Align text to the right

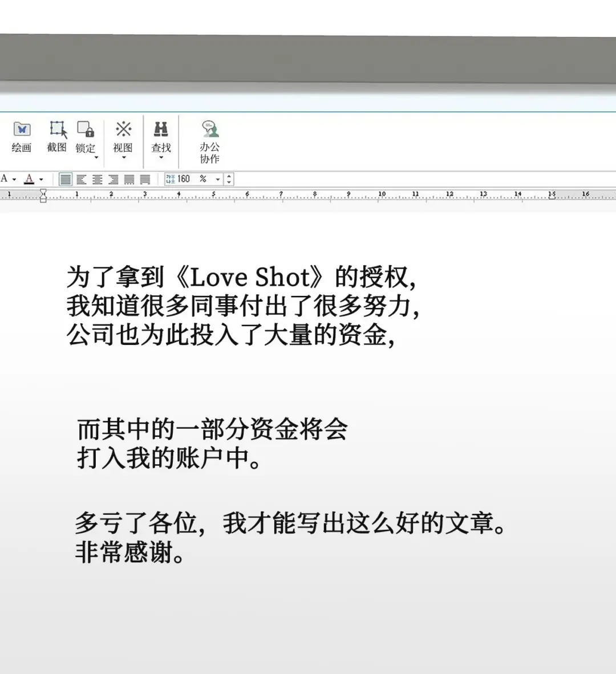(x=114, y=180)
